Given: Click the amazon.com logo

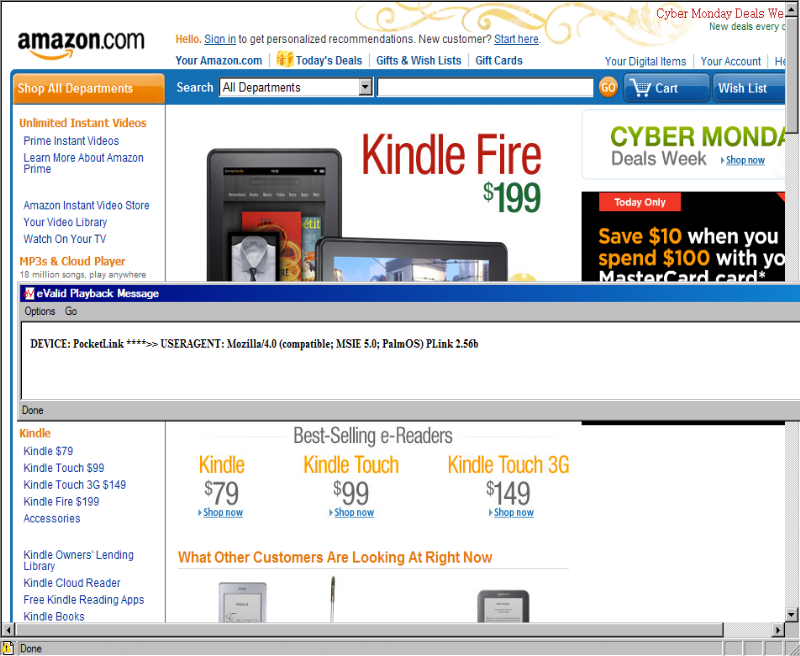Looking at the screenshot, I should (81, 45).
